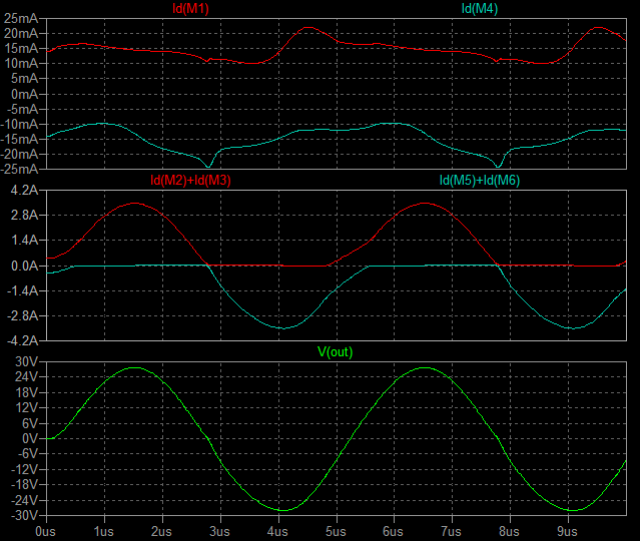Click the Id(M1) trace label

pos(192,8)
